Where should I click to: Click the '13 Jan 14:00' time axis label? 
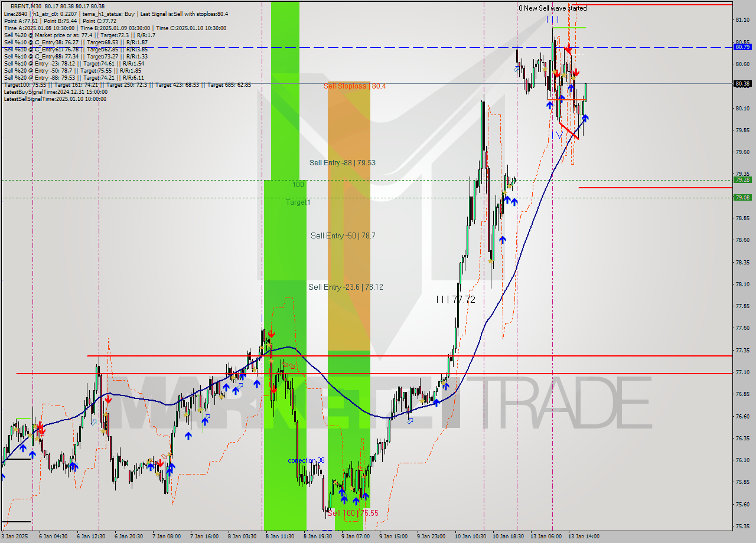[x=584, y=537]
